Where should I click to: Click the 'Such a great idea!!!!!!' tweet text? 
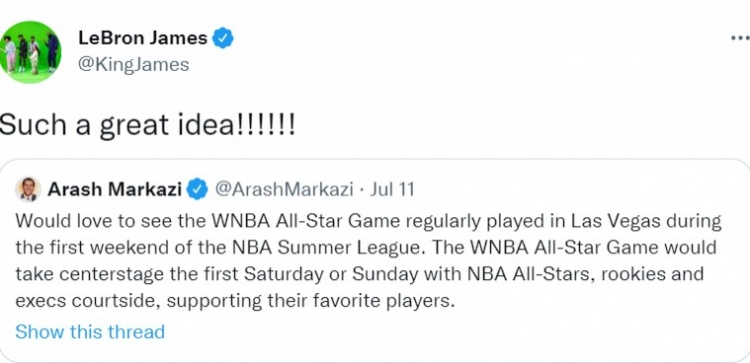coord(147,126)
